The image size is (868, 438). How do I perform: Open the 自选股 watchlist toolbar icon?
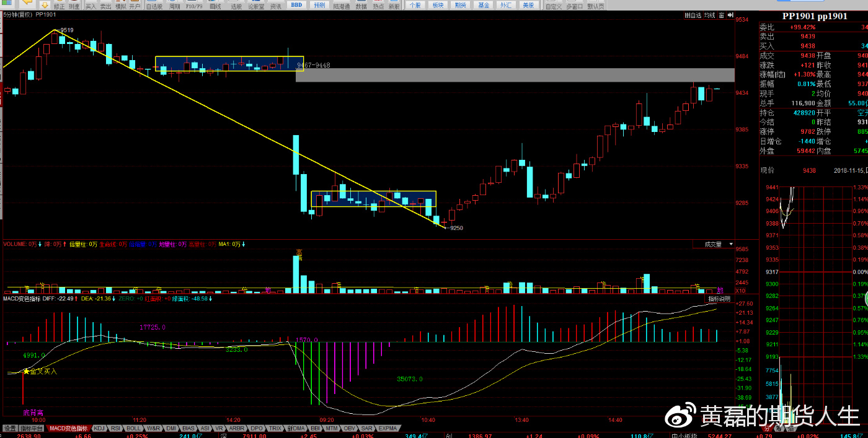pyautogui.click(x=154, y=5)
